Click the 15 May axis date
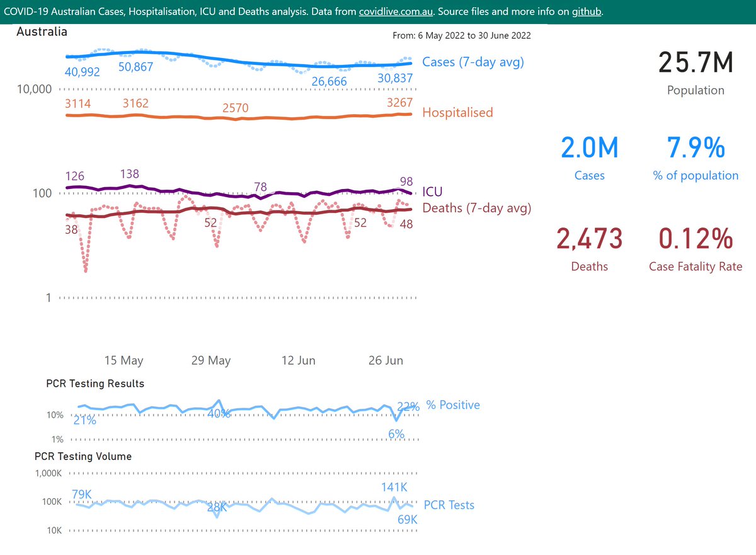 click(x=124, y=361)
